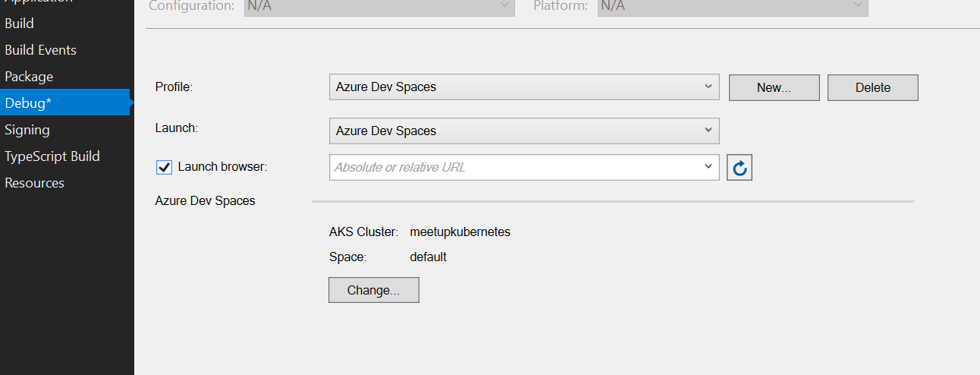Toggle the Launch browser checkbox
Image resolution: width=980 pixels, height=375 pixels.
pos(164,167)
